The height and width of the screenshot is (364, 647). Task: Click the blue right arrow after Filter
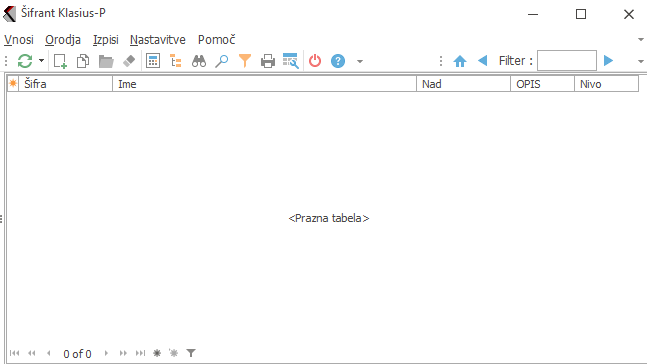point(608,61)
